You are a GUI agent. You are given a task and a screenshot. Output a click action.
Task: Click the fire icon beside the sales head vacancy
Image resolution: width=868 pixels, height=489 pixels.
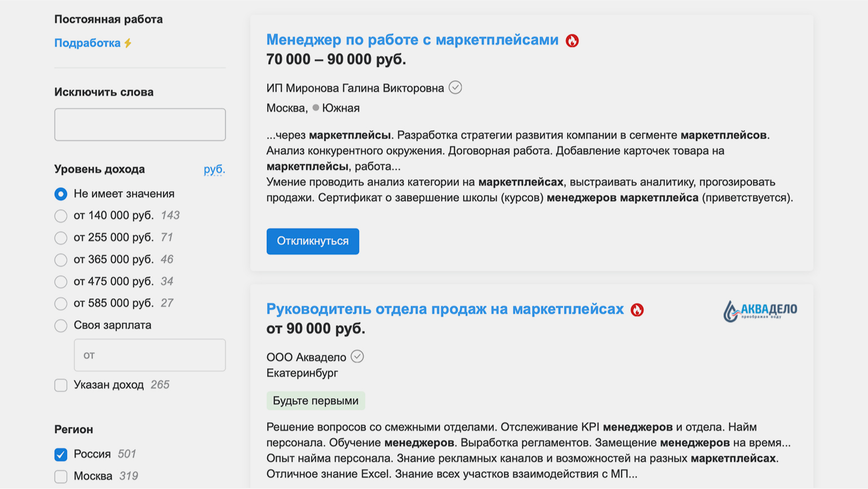click(637, 310)
